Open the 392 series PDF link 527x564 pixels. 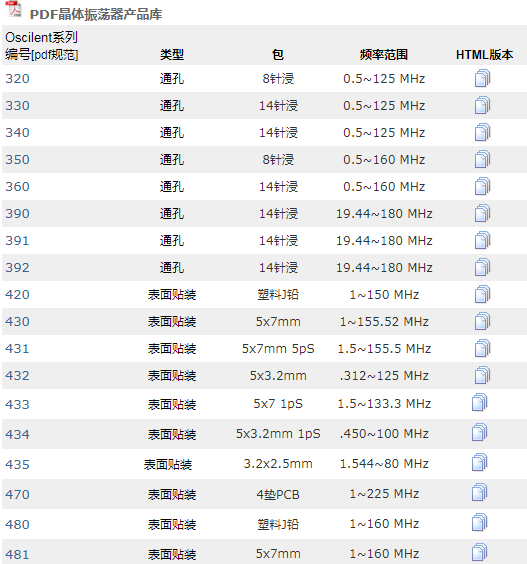(17, 267)
